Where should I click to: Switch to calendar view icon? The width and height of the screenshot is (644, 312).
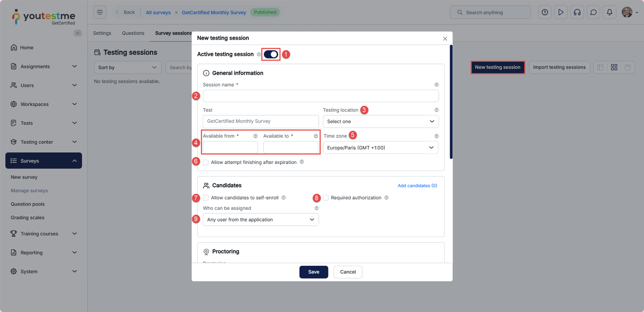627,67
